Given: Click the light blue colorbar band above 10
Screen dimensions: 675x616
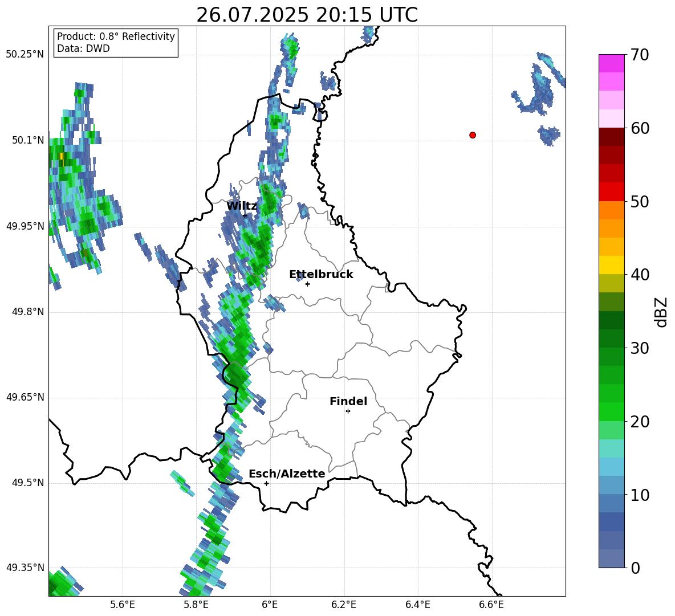Looking at the screenshot, I should (x=611, y=467).
